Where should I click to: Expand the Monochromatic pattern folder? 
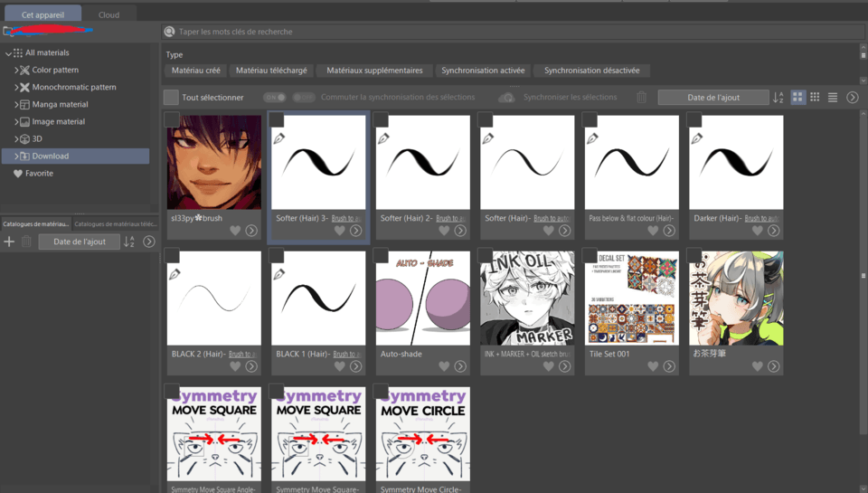(x=16, y=88)
